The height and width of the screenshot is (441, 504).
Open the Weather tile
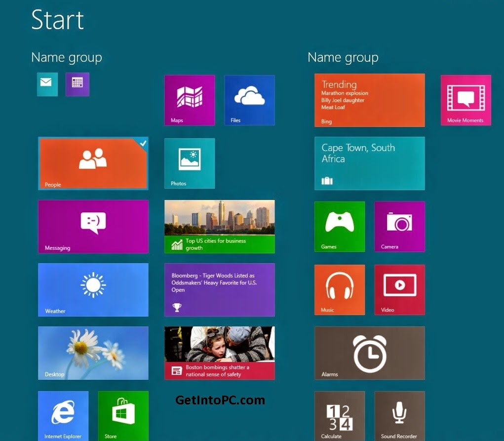[x=93, y=289]
